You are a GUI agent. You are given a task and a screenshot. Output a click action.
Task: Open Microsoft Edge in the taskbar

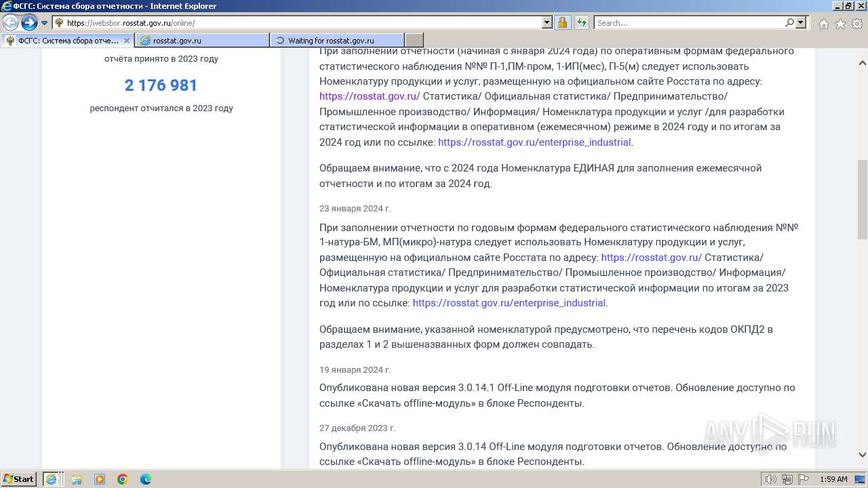tap(146, 479)
